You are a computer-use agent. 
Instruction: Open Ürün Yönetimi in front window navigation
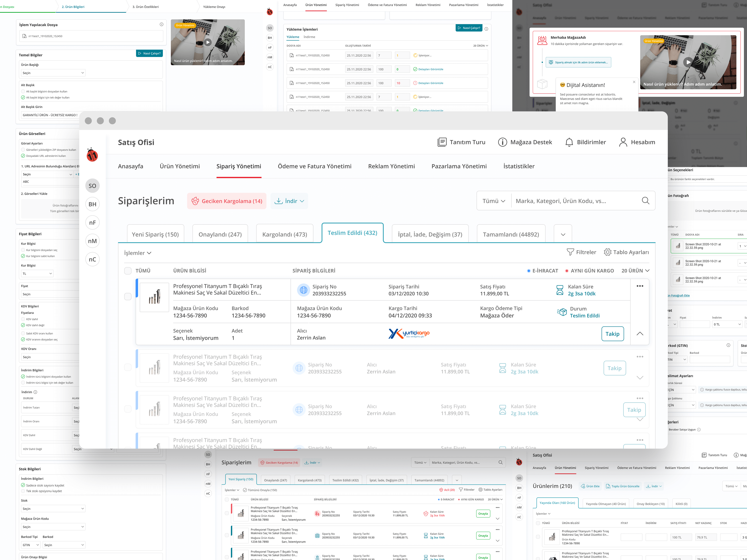pyautogui.click(x=180, y=166)
